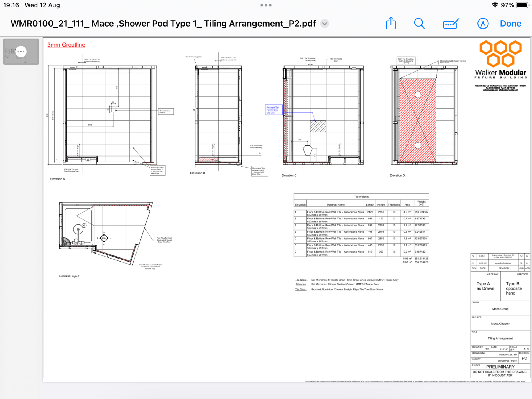Click the 'Elevation C' label
532x399 pixels.
coord(289,175)
